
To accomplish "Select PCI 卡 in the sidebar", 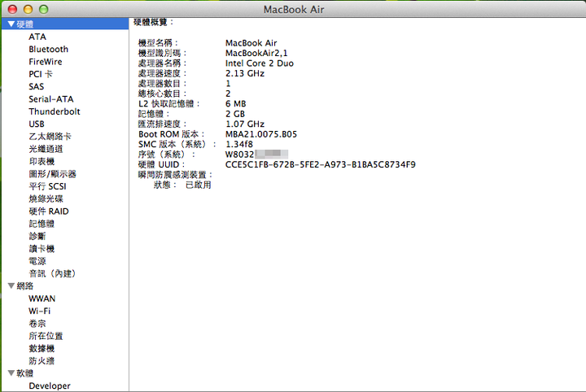I will click(x=41, y=74).
